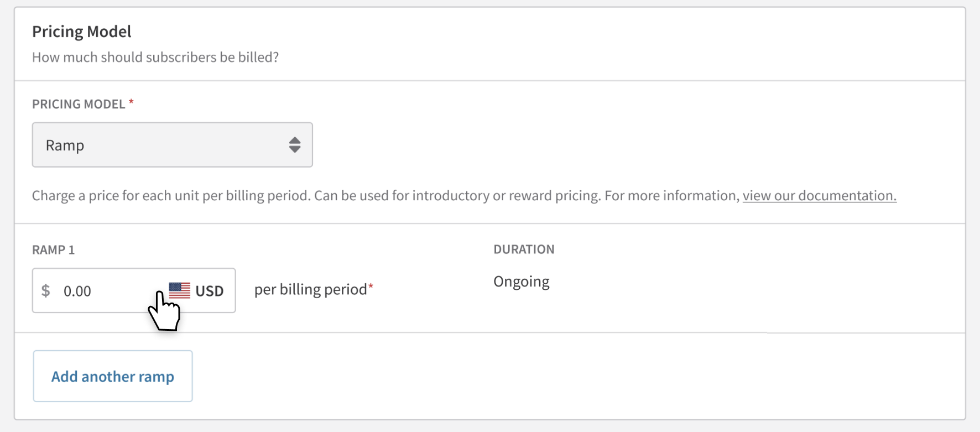The image size is (980, 432).
Task: Click the Pricing Model section heading
Action: pos(82,32)
